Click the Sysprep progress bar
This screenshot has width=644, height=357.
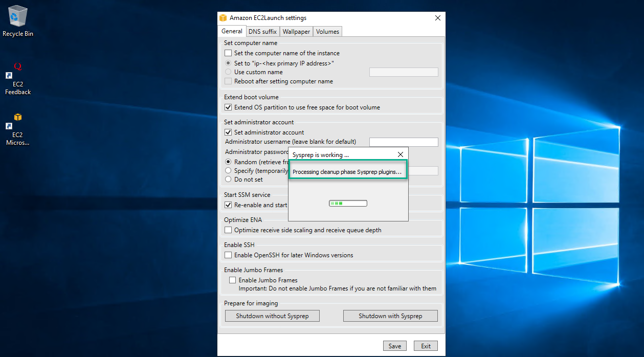pos(348,204)
